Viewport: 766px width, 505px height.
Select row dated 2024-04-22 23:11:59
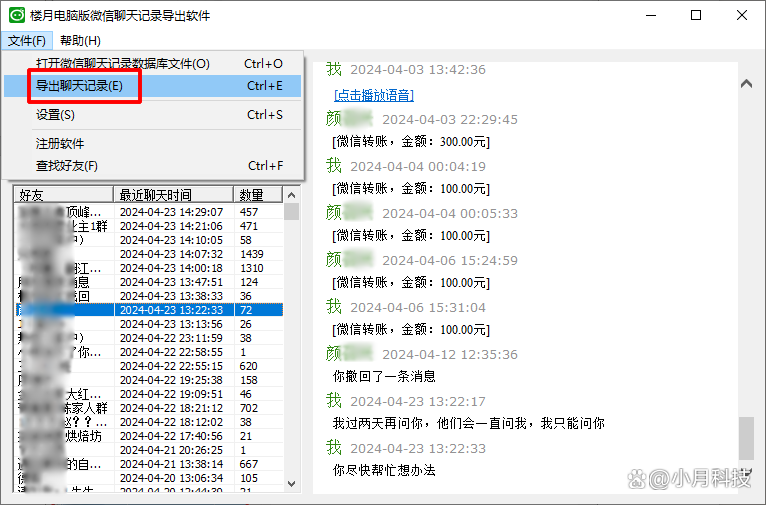click(x=149, y=338)
